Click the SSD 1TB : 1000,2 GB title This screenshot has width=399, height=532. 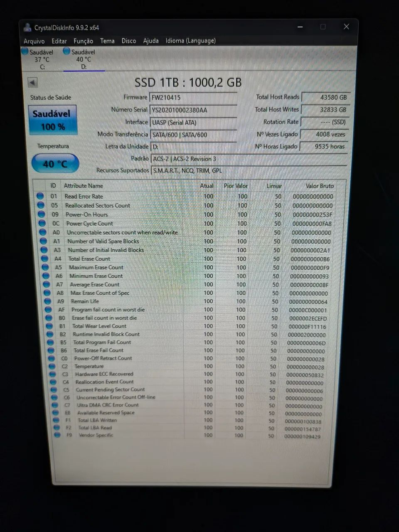[x=188, y=82]
